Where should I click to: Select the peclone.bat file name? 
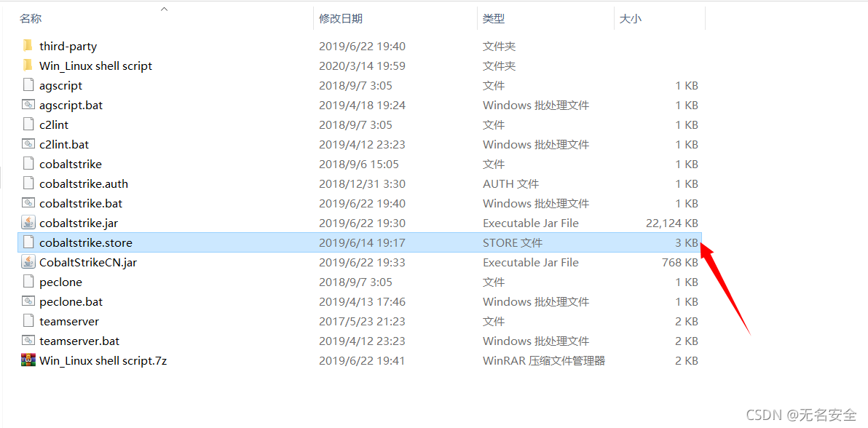click(71, 302)
